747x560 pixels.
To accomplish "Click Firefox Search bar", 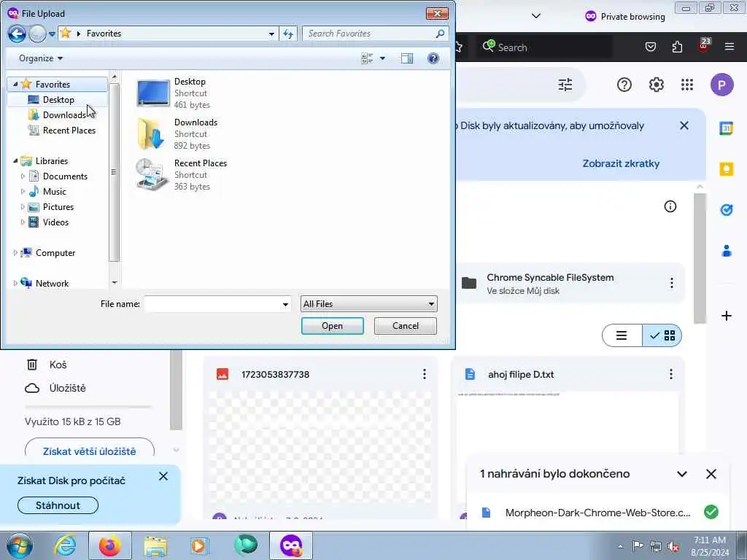I will [544, 47].
